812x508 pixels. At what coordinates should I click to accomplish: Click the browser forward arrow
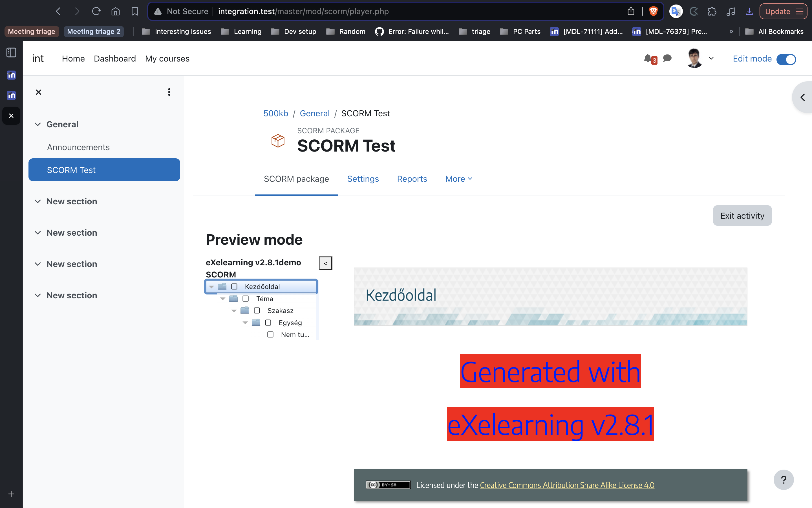77,11
